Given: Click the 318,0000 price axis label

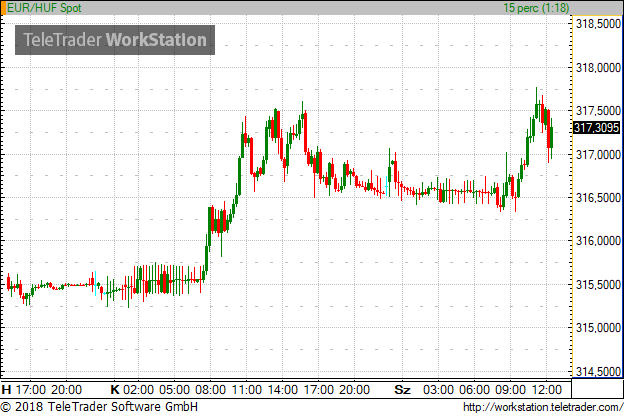Looking at the screenshot, I should pyautogui.click(x=599, y=68).
